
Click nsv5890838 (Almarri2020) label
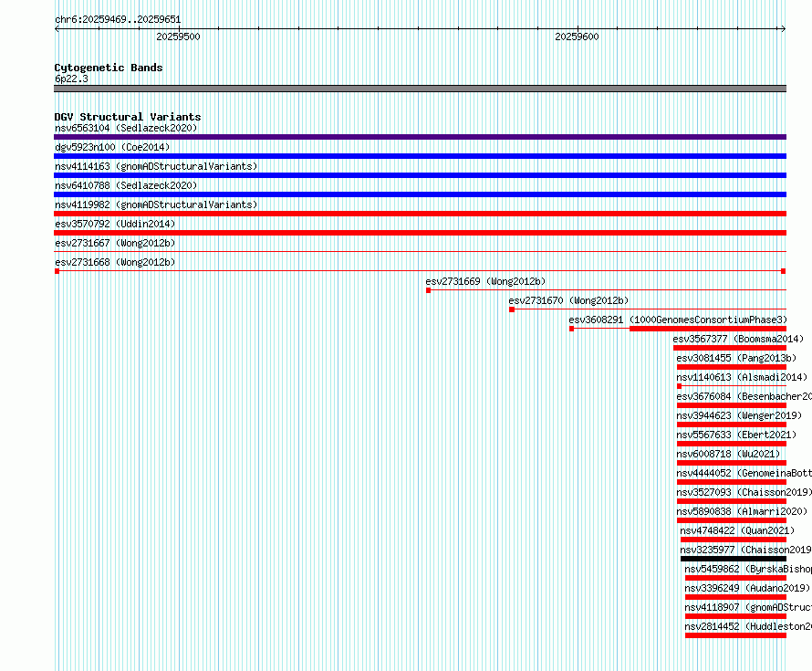742,511
